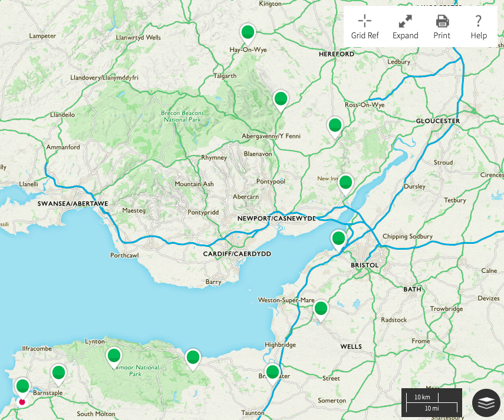Open the map layers selector
504x420 pixels.
pyautogui.click(x=486, y=404)
